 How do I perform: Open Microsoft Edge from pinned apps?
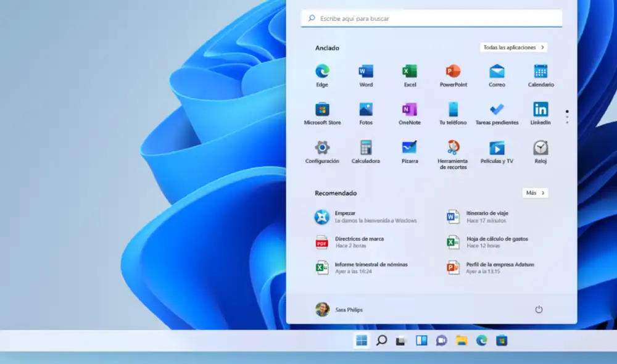pyautogui.click(x=321, y=73)
